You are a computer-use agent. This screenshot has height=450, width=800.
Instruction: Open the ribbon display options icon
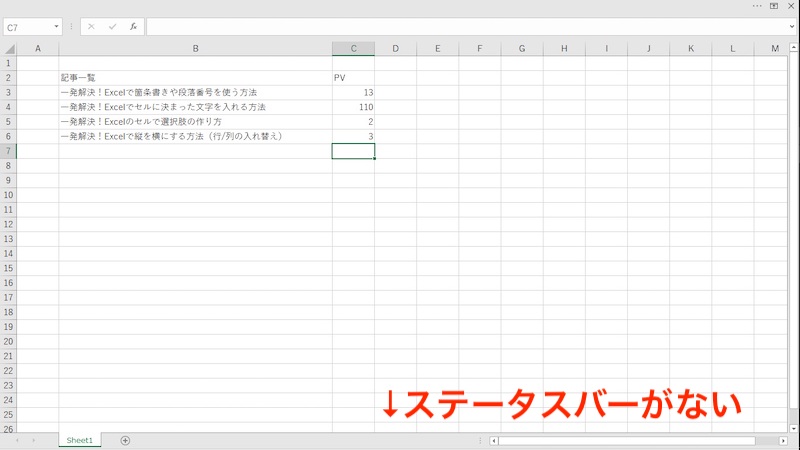pyautogui.click(x=774, y=6)
